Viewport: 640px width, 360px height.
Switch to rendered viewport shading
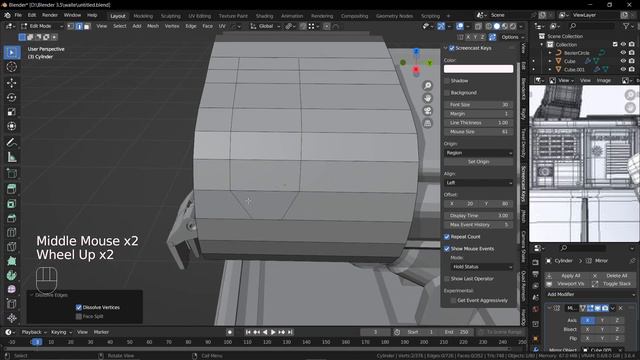[x=513, y=26]
